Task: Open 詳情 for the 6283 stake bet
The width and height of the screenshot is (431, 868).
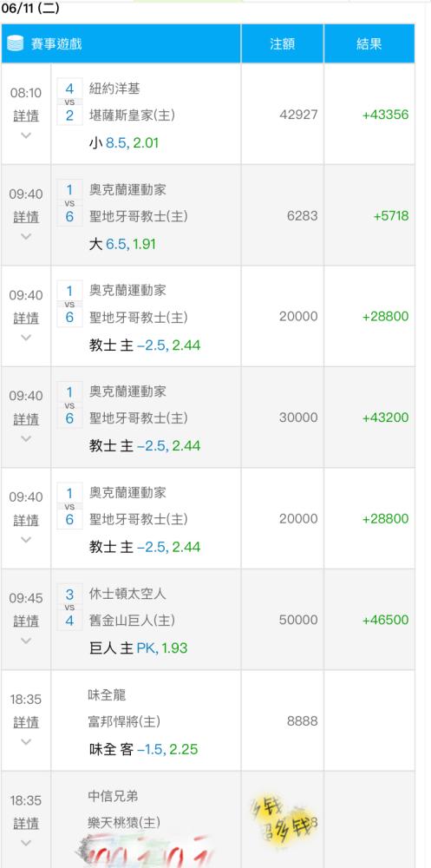Action: 26,217
